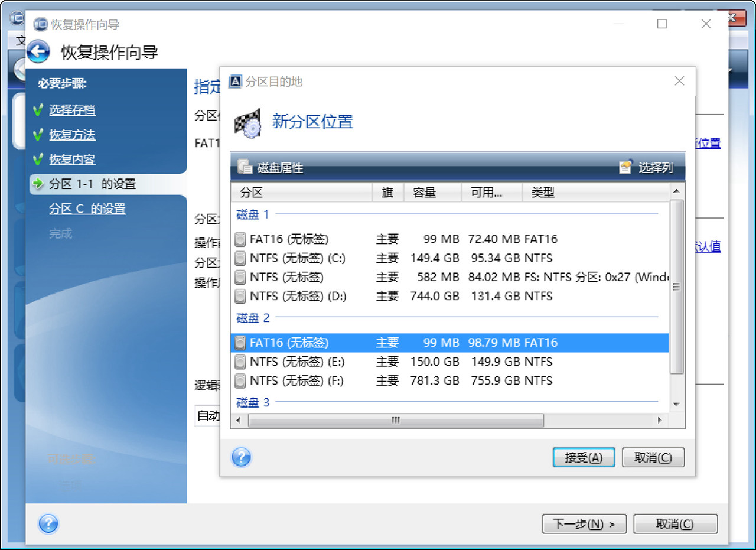Click the 容量 column header
Viewport: 756px width, 550px height.
click(422, 192)
